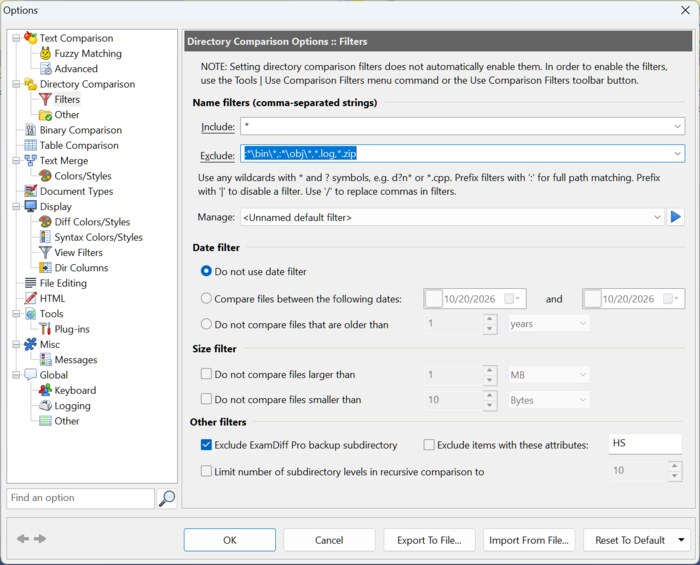
Task: Click the Diff Colors/Styles palette icon
Action: (45, 222)
